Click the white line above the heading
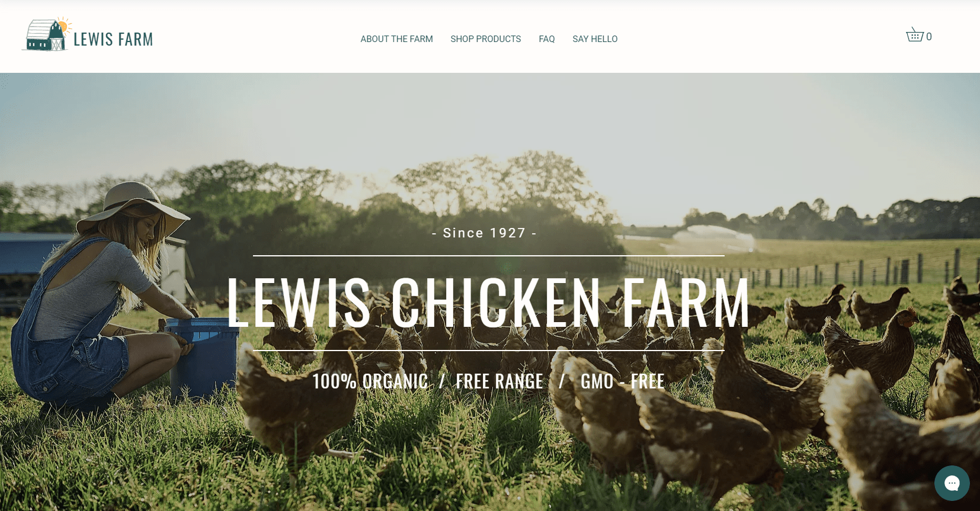This screenshot has height=511, width=980. point(488,256)
